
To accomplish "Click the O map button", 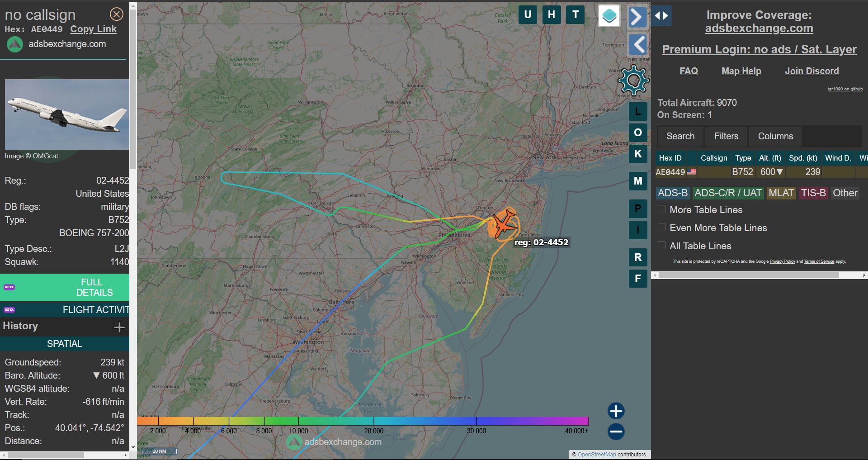I will pyautogui.click(x=638, y=133).
